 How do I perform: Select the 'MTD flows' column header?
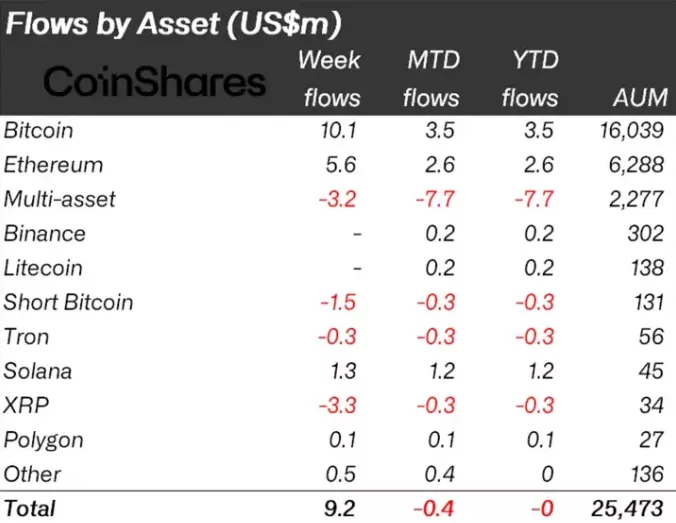pyautogui.click(x=433, y=78)
